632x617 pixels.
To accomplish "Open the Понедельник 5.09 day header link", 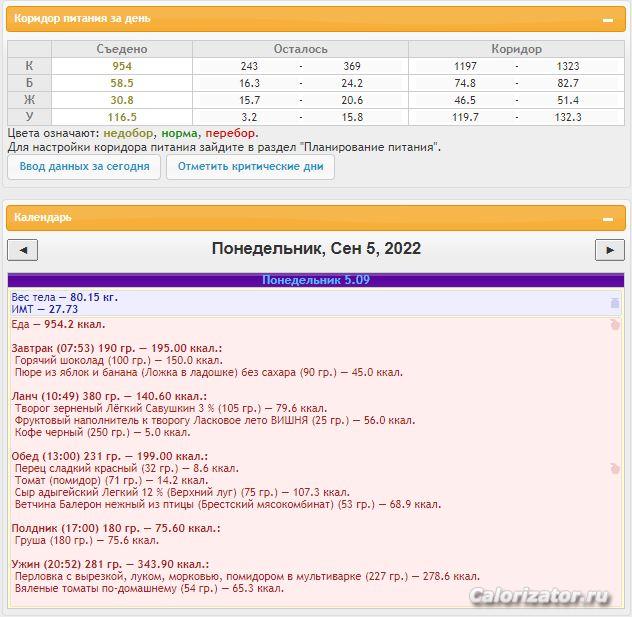I will [316, 280].
